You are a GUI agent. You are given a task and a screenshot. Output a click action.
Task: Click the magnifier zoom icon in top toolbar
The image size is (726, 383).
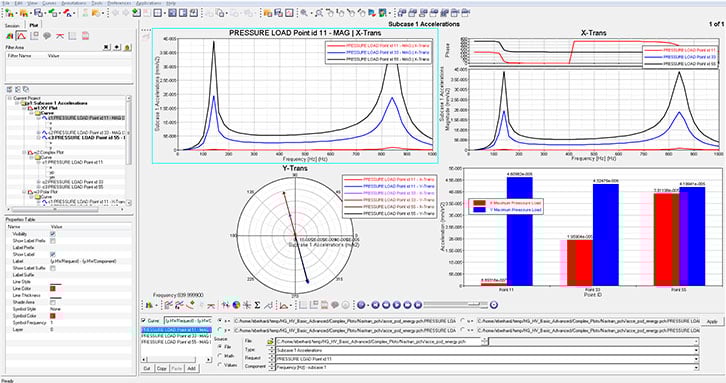(304, 13)
